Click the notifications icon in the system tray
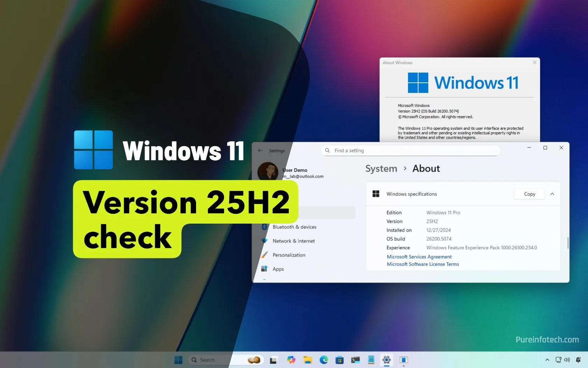Image resolution: width=588 pixels, height=368 pixels. (578, 360)
